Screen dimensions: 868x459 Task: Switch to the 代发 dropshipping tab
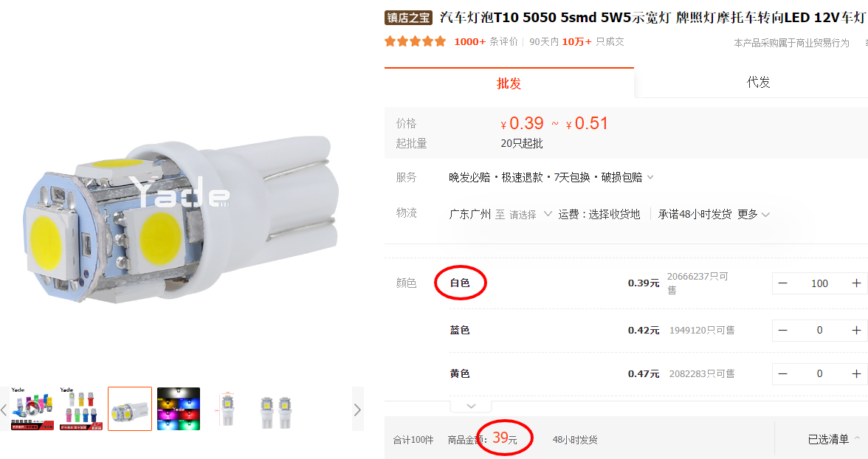758,82
